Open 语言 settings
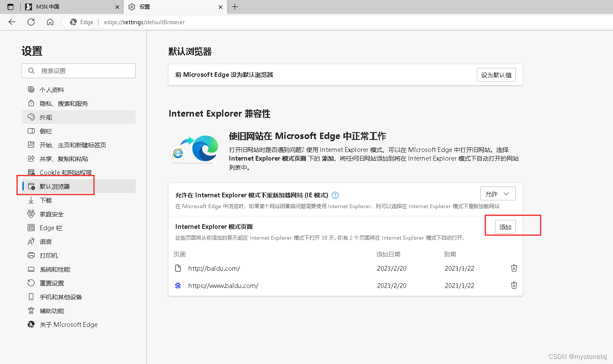 [x=79, y=242]
